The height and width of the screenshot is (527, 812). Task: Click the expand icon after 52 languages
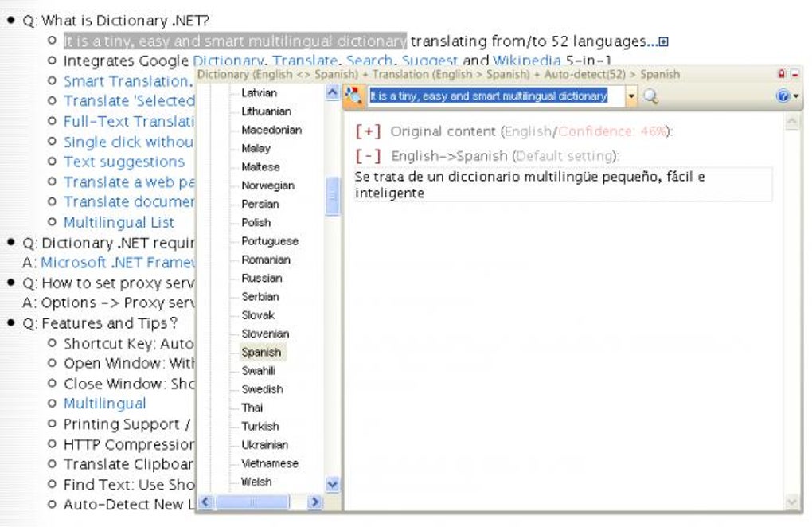[x=663, y=42]
